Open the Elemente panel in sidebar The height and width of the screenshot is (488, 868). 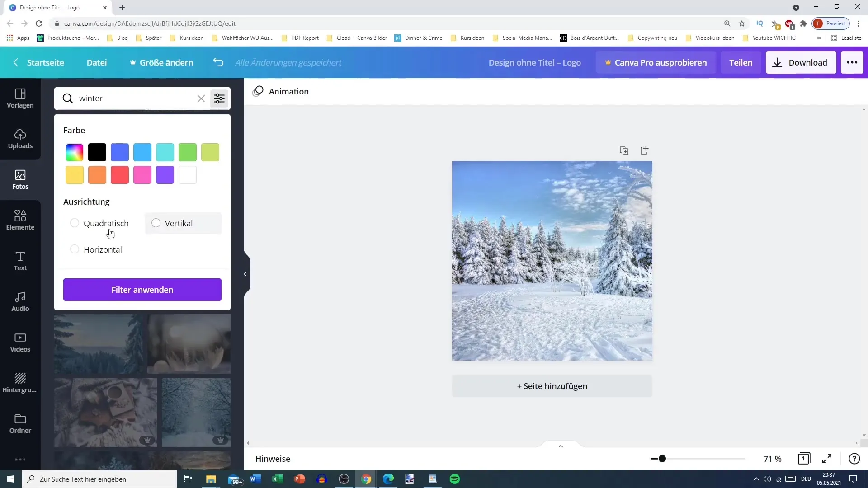[x=20, y=221]
